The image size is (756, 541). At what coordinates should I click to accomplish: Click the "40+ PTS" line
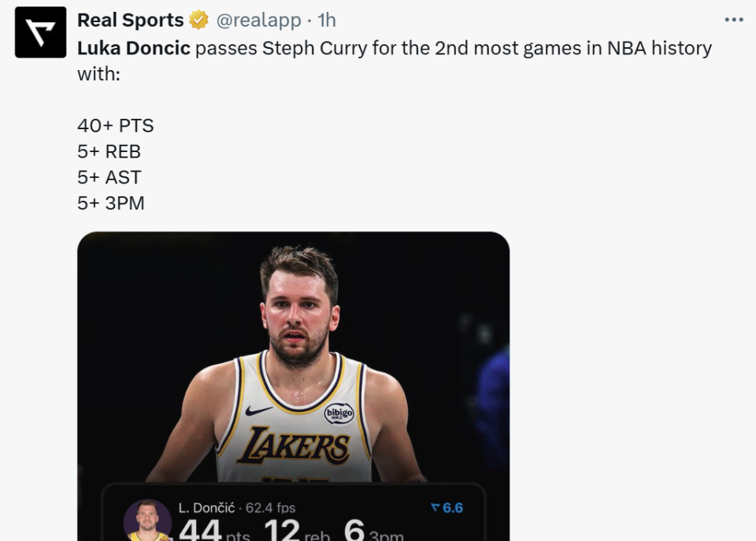[x=116, y=125]
